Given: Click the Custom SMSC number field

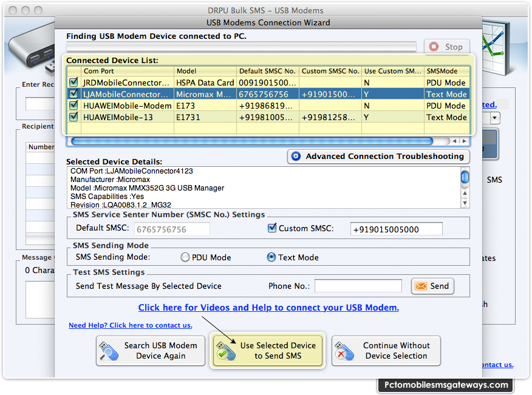Looking at the screenshot, I should (397, 229).
